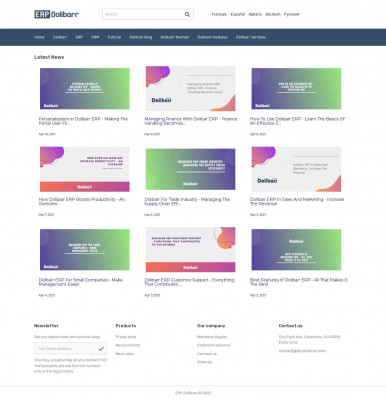Open the Home menu item
This screenshot has height=400, width=386.
pos(39,37)
